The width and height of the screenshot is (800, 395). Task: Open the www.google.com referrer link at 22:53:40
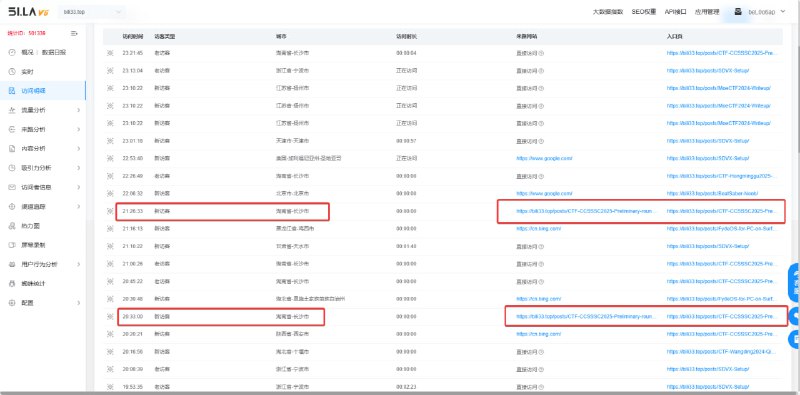pos(544,158)
